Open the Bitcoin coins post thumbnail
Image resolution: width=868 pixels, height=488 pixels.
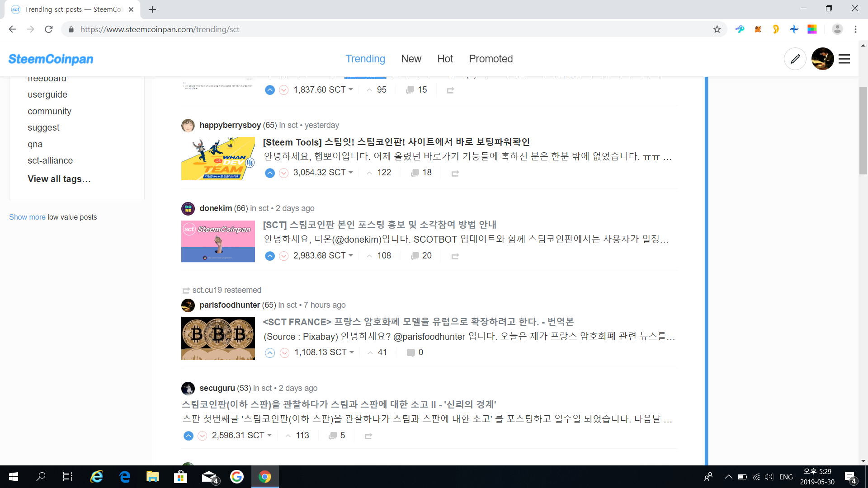pos(218,338)
